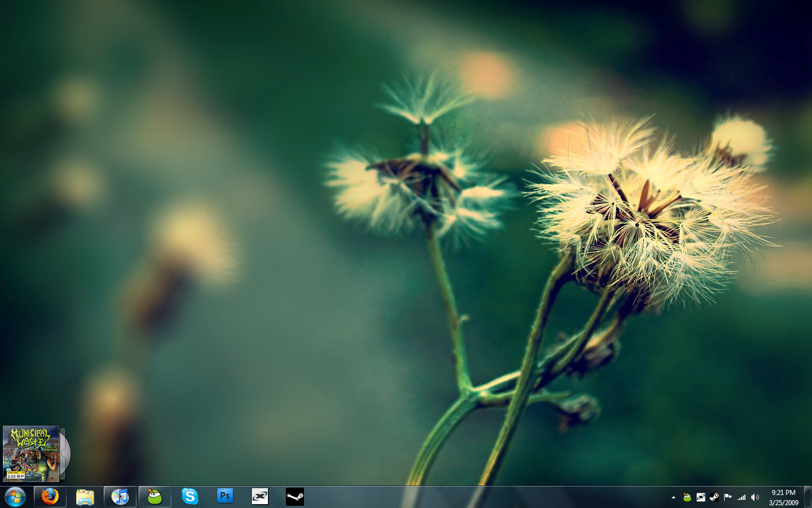
Task: Click the Steam system tray icon
Action: [x=714, y=497]
